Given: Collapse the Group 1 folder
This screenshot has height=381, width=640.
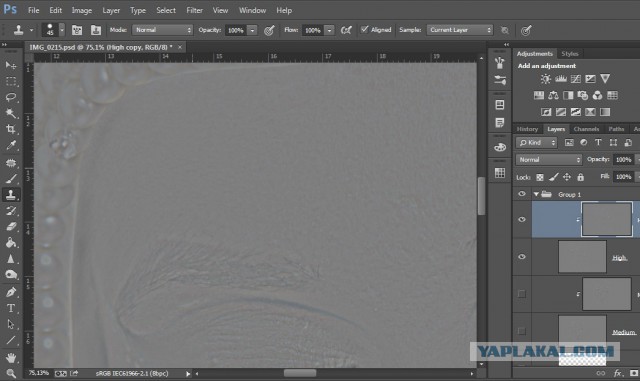Looking at the screenshot, I should coord(536,194).
